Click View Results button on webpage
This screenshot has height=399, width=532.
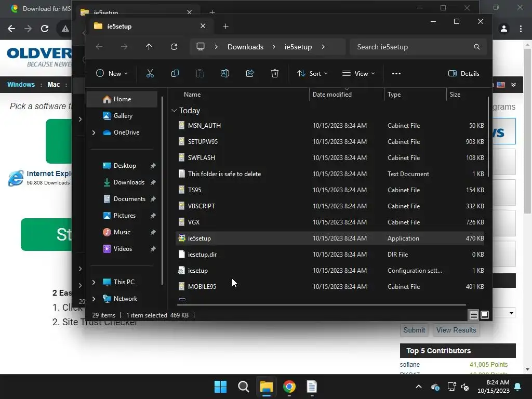point(456,330)
